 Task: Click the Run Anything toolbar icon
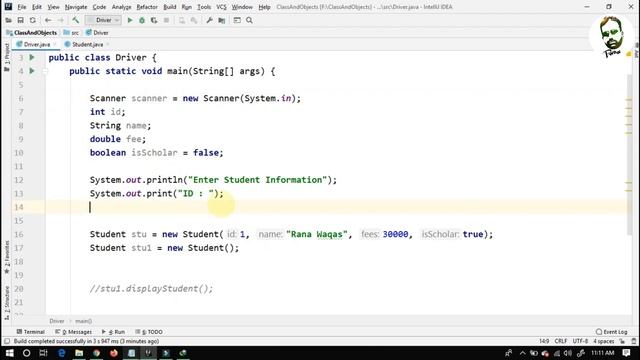[x=237, y=20]
